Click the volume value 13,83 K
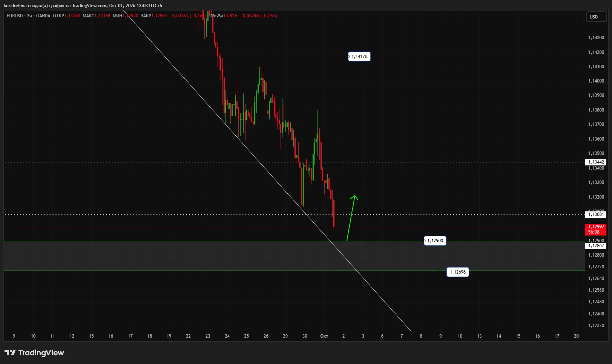Screen dimensions: 612x364 point(231,16)
